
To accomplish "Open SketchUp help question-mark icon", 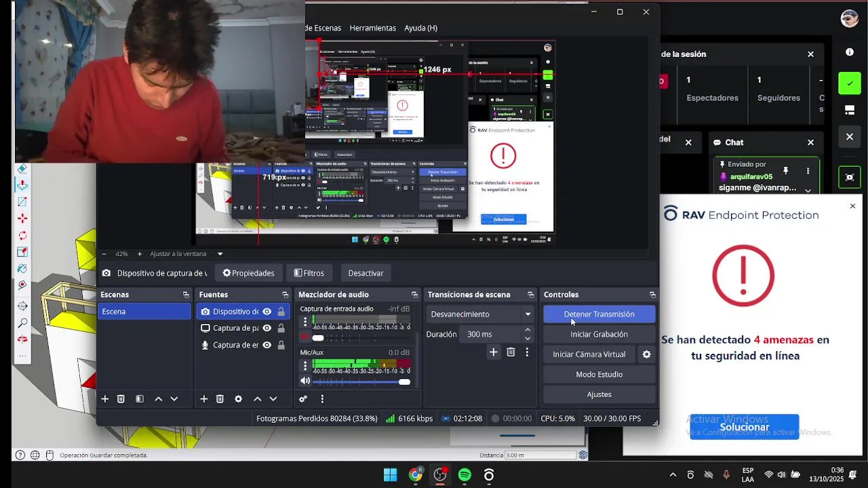I will coord(20,455).
